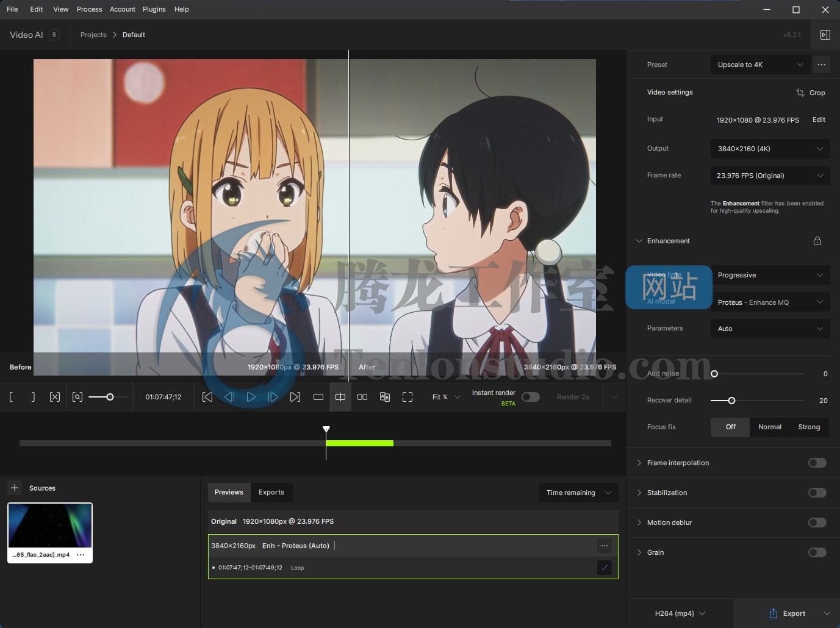This screenshot has height=628, width=840.
Task: Open the Output resolution dropdown
Action: click(770, 149)
